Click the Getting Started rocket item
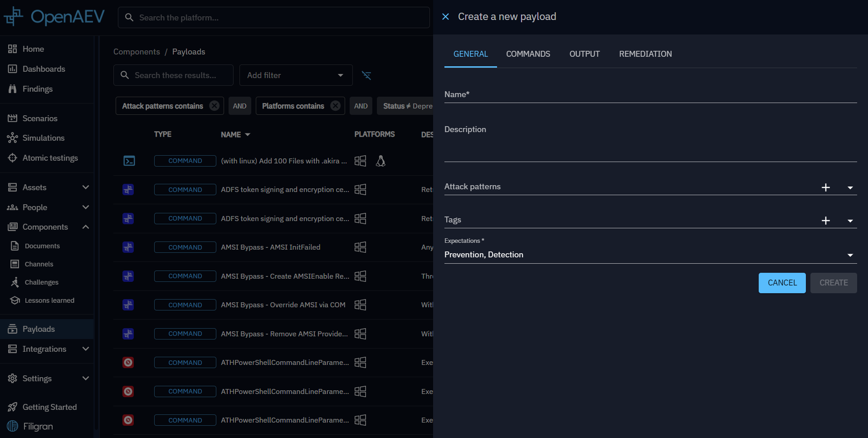Screen dimensions: 868x438 tap(49, 407)
